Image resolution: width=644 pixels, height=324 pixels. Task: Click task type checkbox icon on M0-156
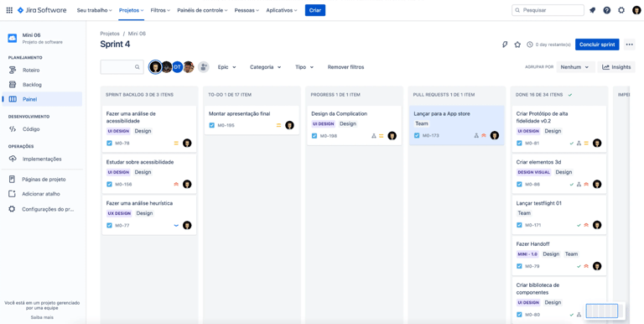(109, 184)
